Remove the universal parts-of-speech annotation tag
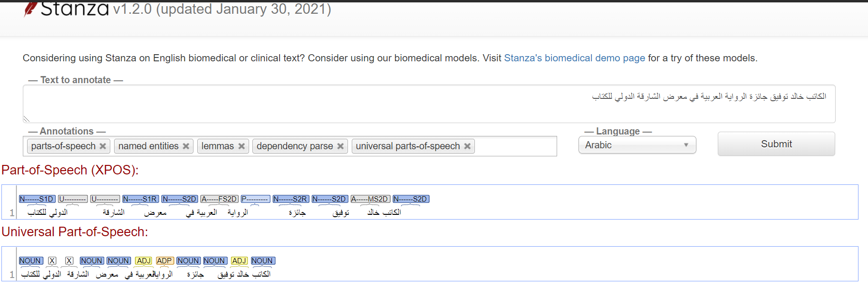This screenshot has height=288, width=868. pos(467,146)
